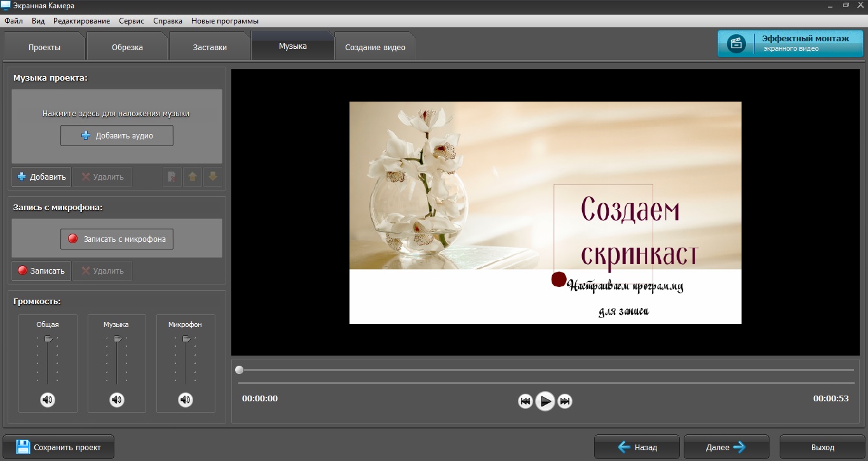Click Удалить under Музыка проекта
868x461 pixels.
tap(102, 177)
